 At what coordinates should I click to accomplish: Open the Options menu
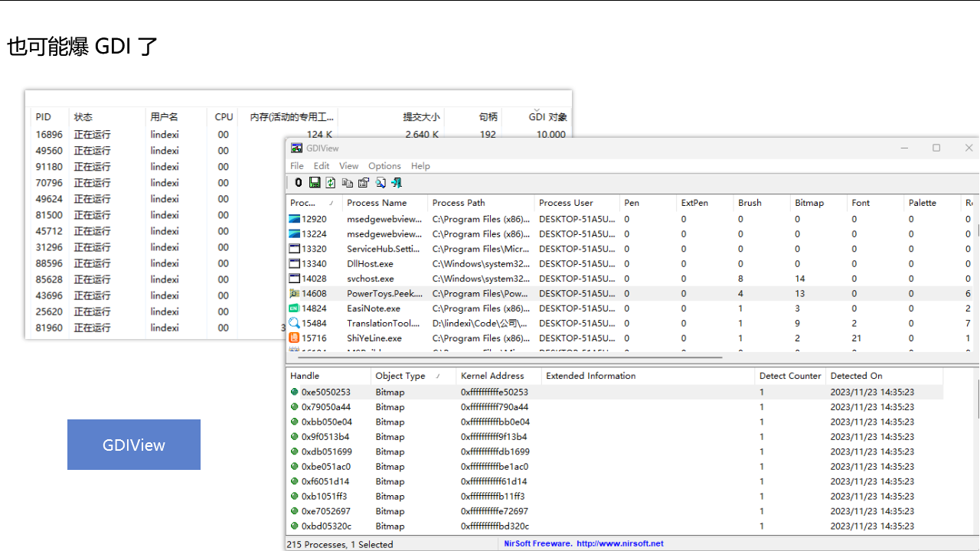pyautogui.click(x=384, y=166)
